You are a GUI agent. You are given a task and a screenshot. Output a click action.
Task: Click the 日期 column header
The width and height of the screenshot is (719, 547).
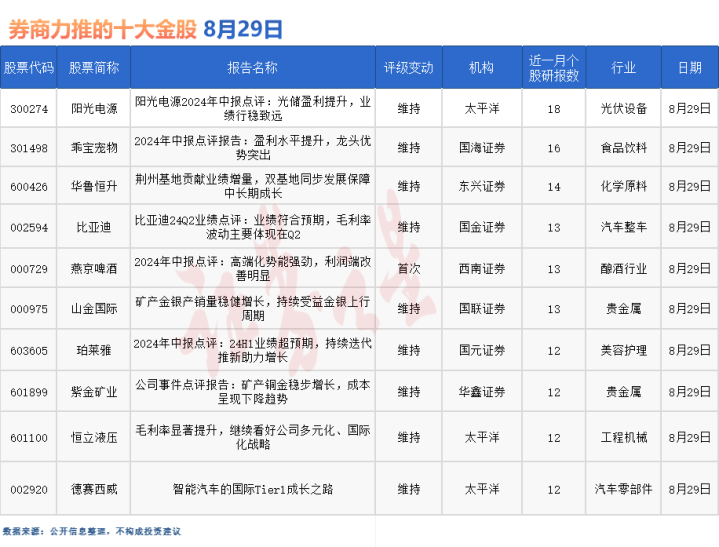(690, 68)
